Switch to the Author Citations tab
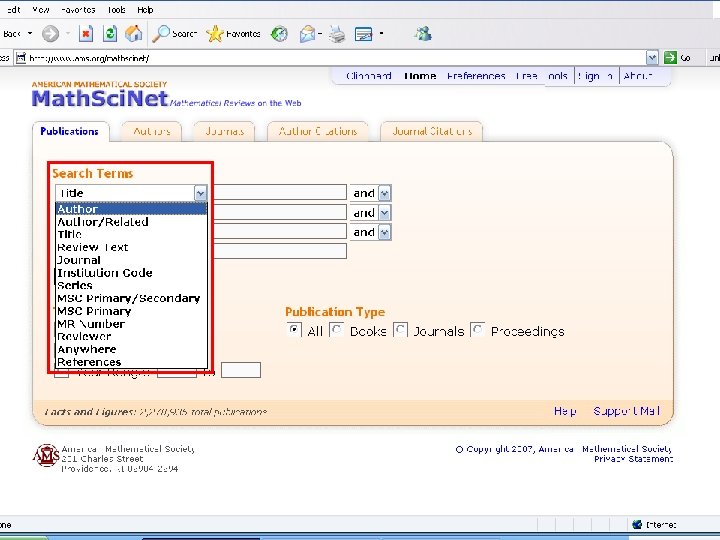 [317, 131]
